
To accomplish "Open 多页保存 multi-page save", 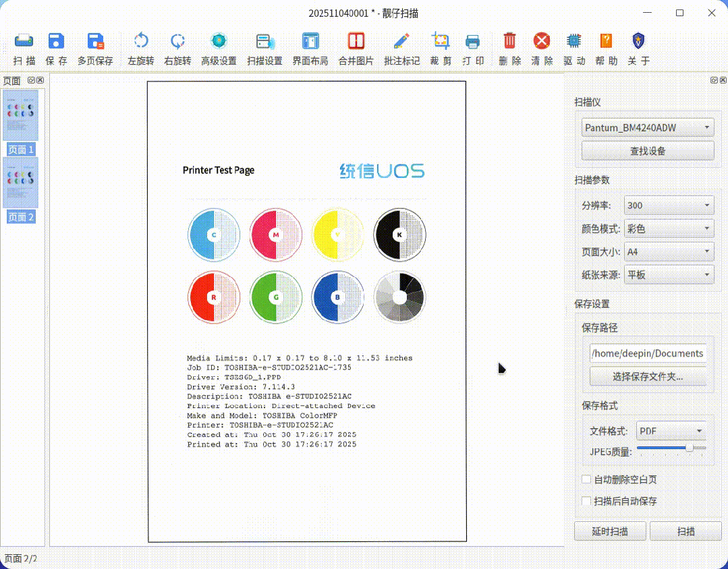I will (95, 49).
